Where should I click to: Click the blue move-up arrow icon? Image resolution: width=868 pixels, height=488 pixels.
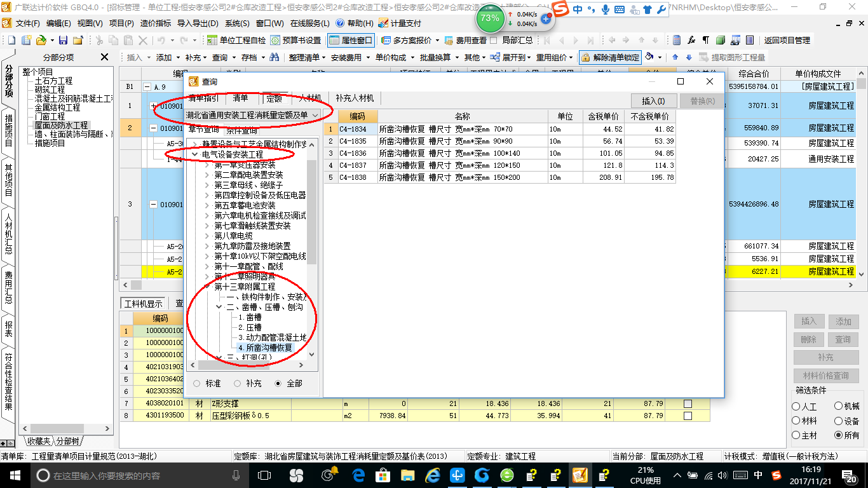675,57
